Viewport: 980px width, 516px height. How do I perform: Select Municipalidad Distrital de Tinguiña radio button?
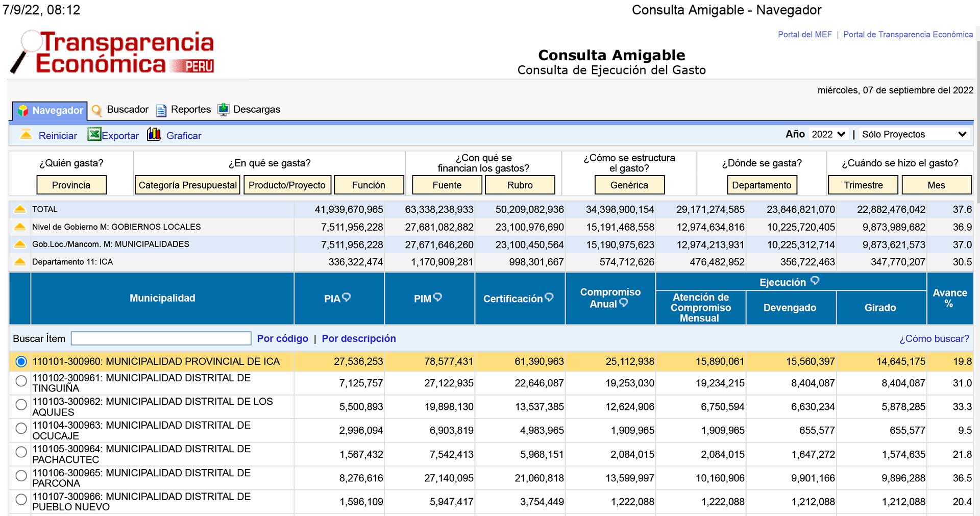pos(21,381)
